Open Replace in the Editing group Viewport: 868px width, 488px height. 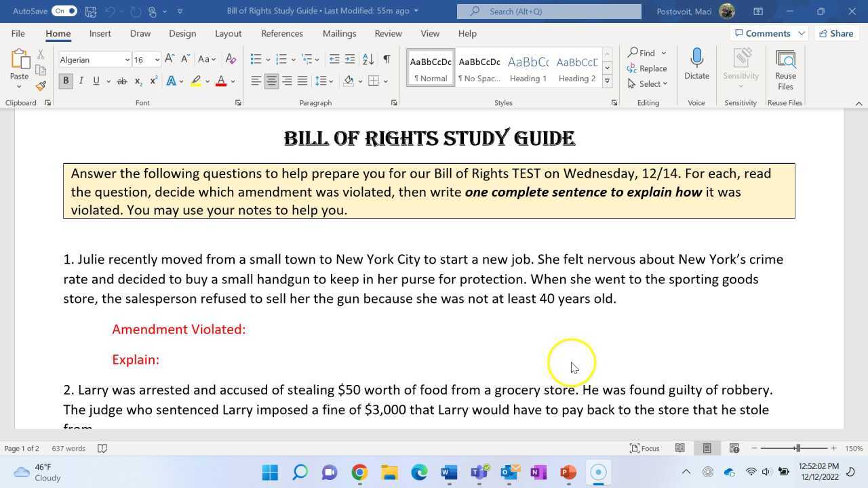(648, 68)
